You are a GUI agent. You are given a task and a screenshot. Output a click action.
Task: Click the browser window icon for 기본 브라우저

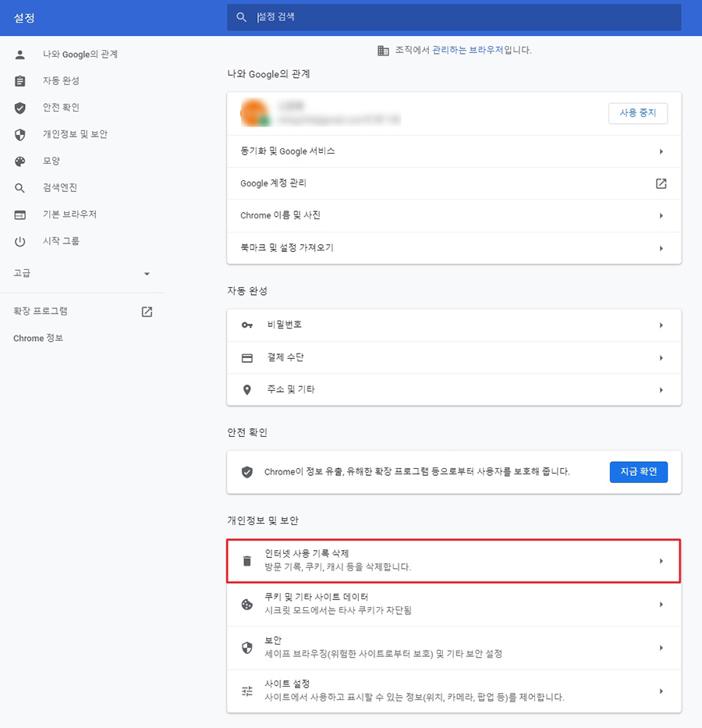(20, 215)
